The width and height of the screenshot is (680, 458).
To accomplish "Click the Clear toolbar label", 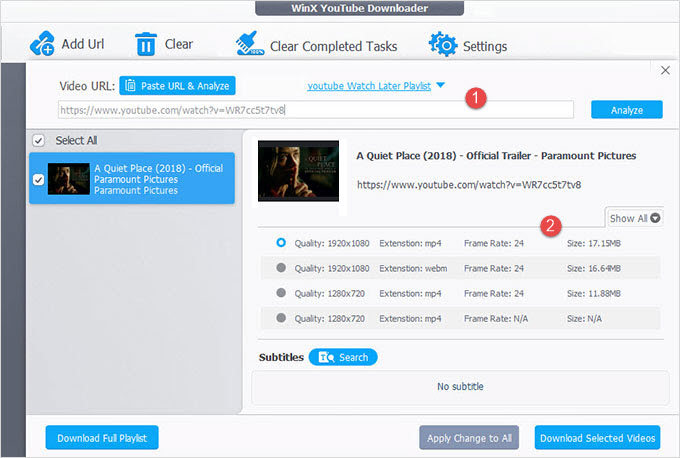I will (x=179, y=44).
